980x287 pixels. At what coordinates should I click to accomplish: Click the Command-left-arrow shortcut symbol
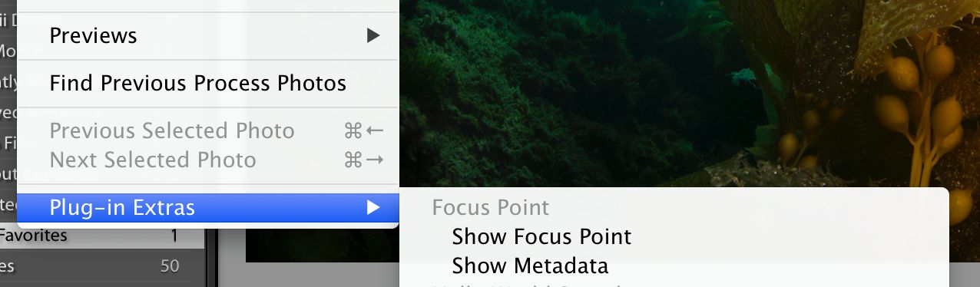tap(364, 130)
